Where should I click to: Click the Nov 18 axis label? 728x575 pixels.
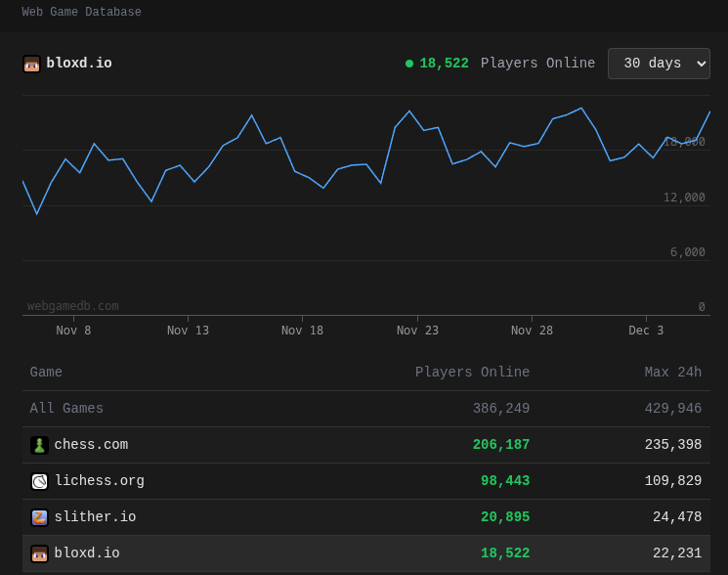302,331
